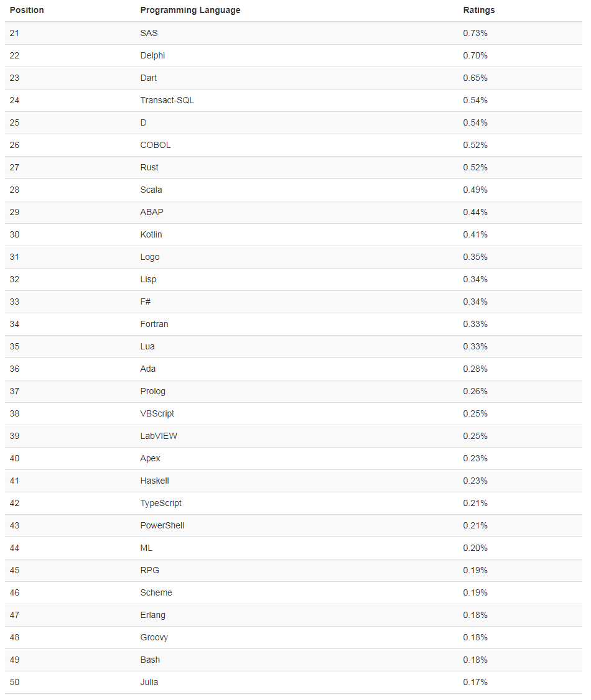Select the Rust language cell

click(149, 167)
